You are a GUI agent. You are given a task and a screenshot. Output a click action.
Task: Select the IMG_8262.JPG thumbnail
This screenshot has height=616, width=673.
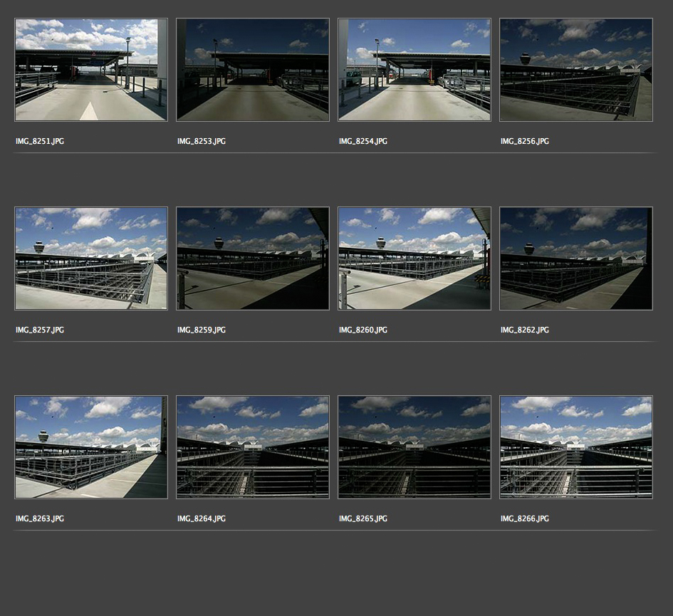[576, 259]
